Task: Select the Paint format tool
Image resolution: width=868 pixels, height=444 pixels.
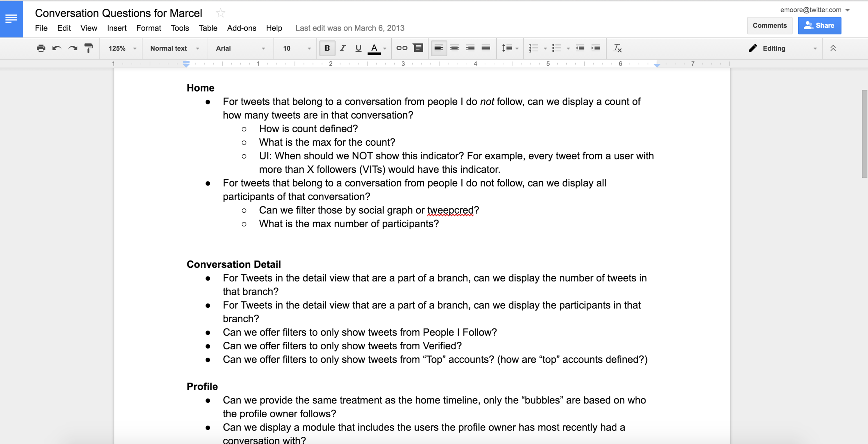Action: coord(89,48)
